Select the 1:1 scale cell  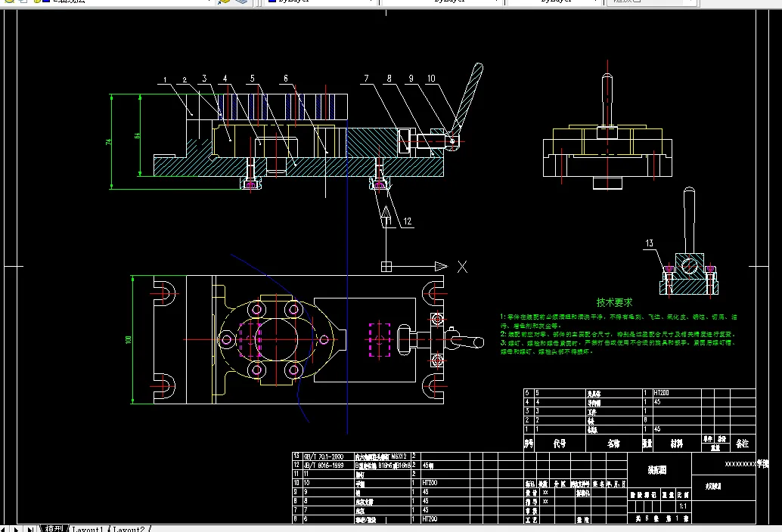[683, 506]
